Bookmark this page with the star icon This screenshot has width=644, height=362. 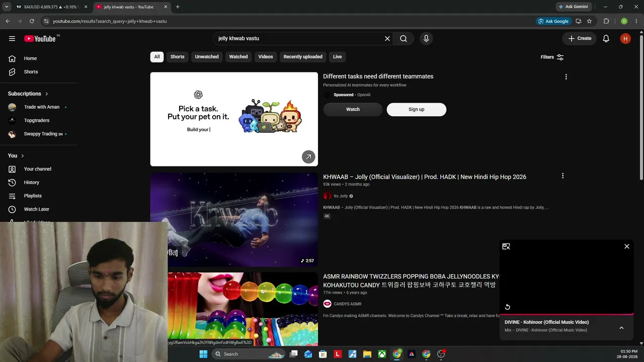[589, 21]
